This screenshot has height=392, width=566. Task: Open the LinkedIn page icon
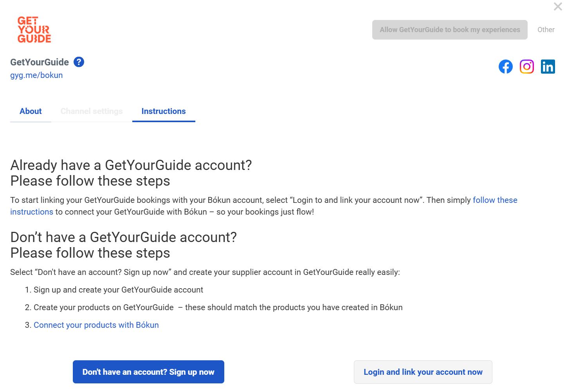548,67
